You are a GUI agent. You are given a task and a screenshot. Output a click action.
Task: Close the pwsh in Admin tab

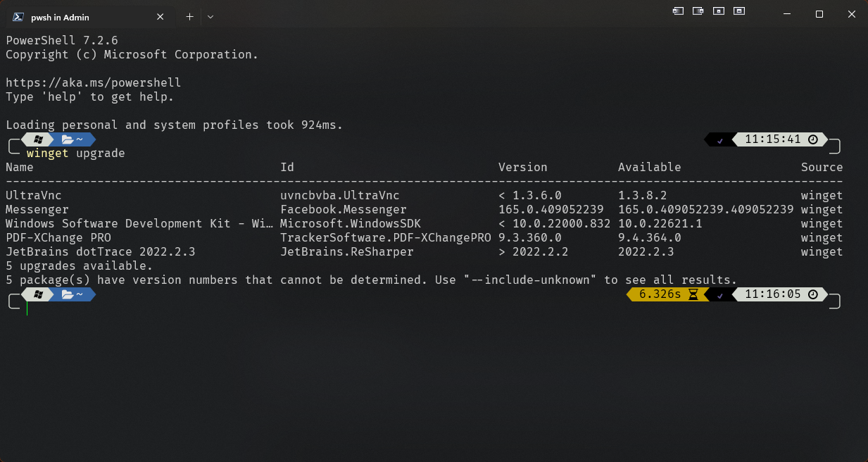160,16
